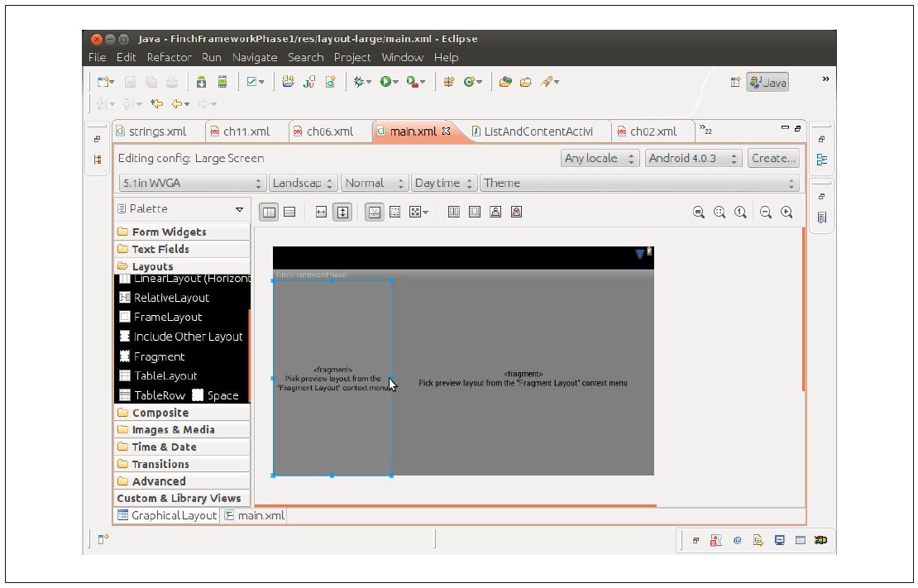
Task: Open the Console monitor view icon
Action: coord(779,541)
